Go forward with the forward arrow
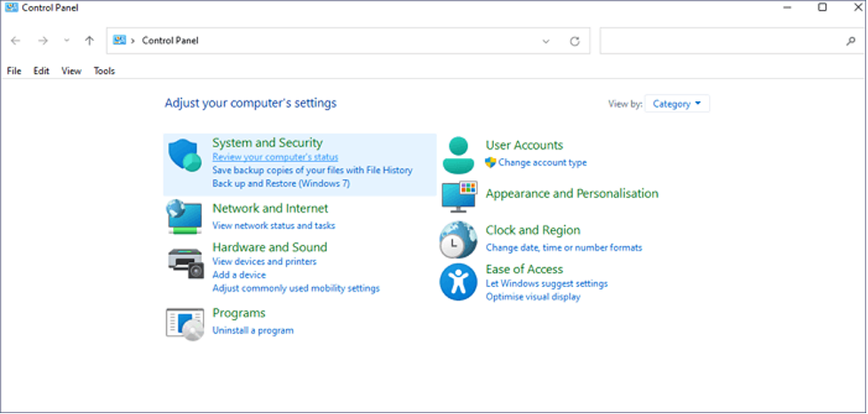Screen dimensions: 868x414 43,40
